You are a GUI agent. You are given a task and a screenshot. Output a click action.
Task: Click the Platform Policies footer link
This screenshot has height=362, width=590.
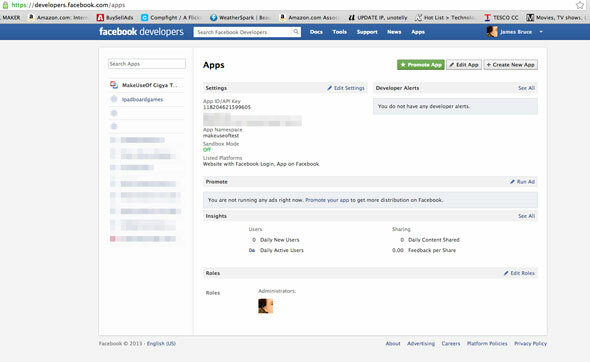487,344
